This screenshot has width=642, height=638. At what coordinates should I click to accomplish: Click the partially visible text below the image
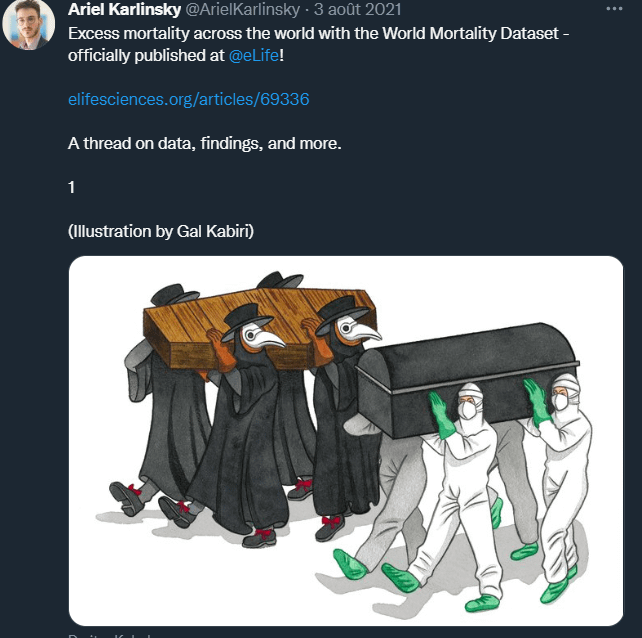pyautogui.click(x=110, y=634)
